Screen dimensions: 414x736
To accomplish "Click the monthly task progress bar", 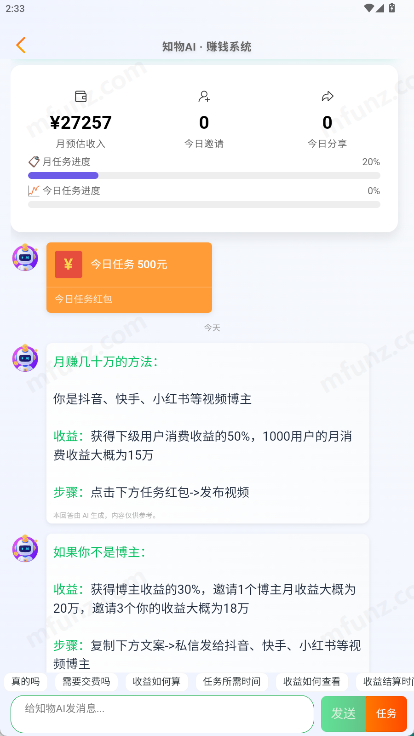I will [204, 176].
